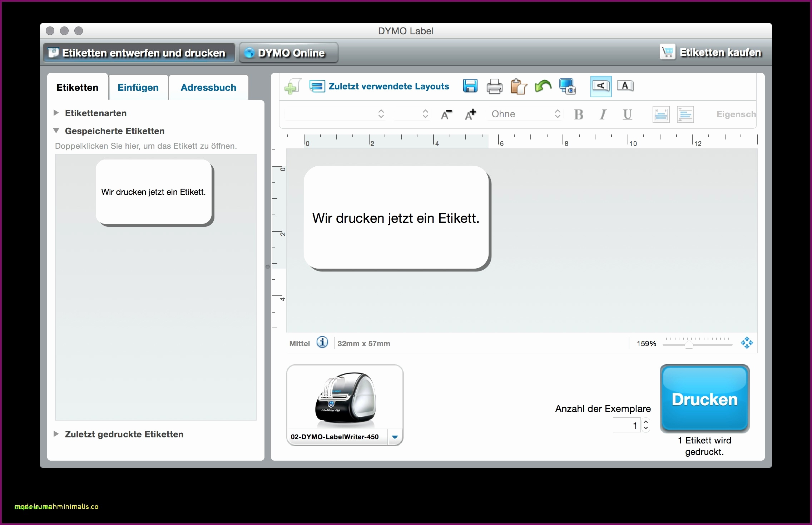
Task: Click Etiketten kaufen shopping cart button
Action: (710, 53)
